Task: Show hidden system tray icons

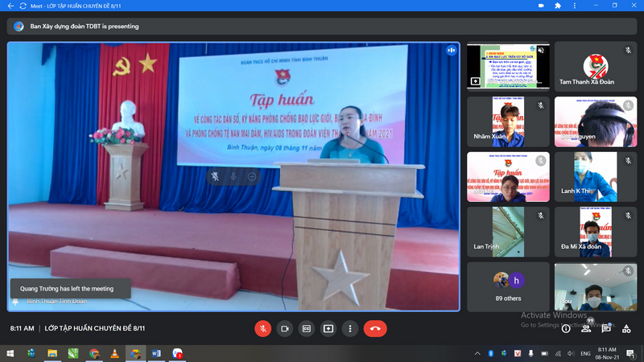Action: pos(478,353)
